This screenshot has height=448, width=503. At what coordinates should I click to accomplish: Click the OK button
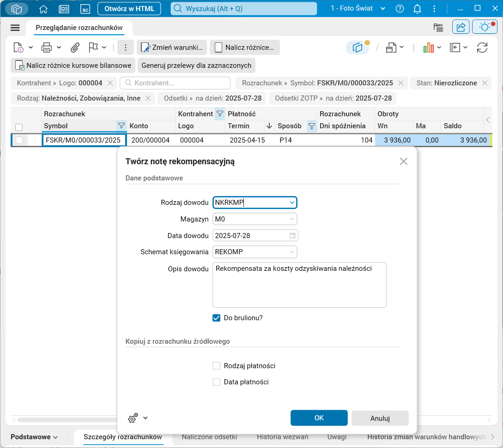[319, 418]
